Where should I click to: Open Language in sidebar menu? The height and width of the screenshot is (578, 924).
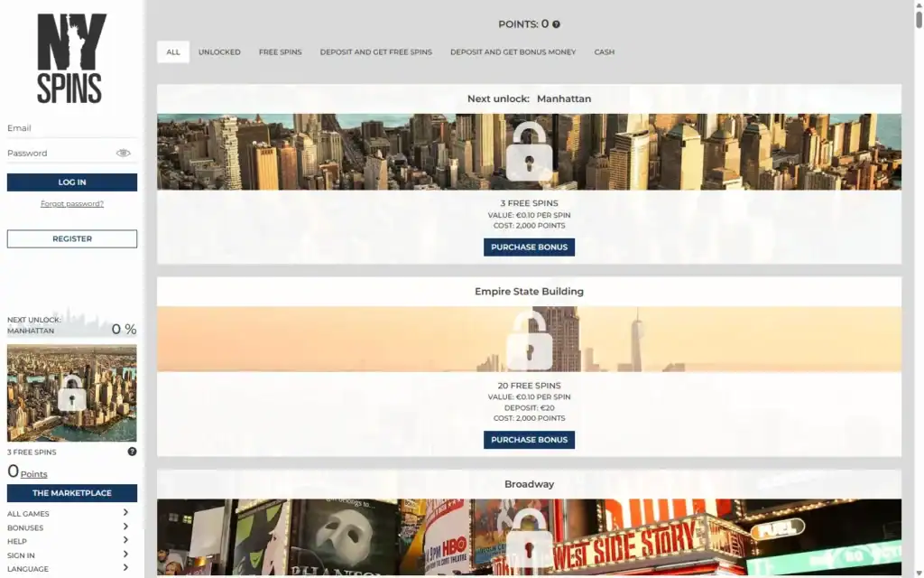point(28,569)
